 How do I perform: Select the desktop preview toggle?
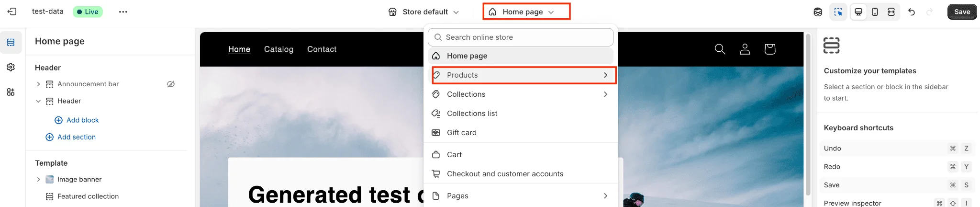(858, 12)
